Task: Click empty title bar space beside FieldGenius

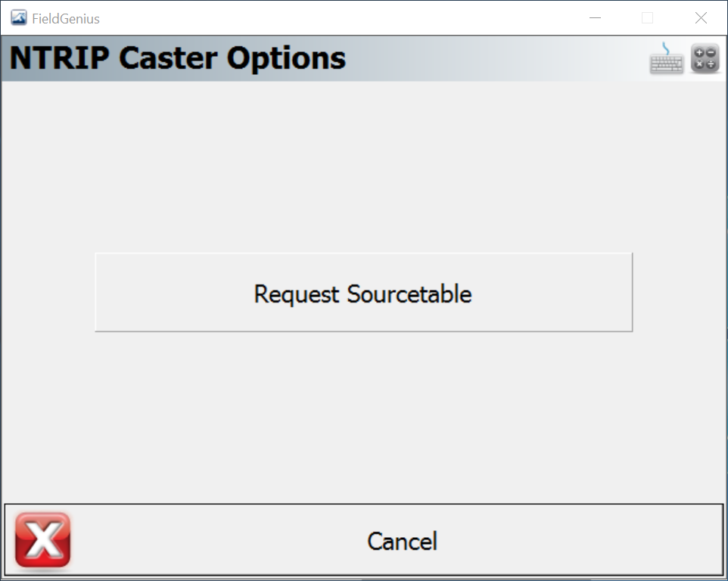Action: coord(341,18)
